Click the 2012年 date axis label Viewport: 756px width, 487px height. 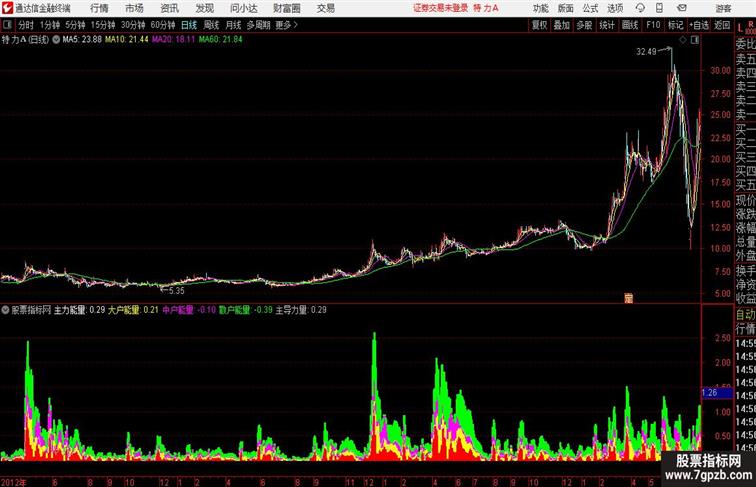pyautogui.click(x=14, y=482)
